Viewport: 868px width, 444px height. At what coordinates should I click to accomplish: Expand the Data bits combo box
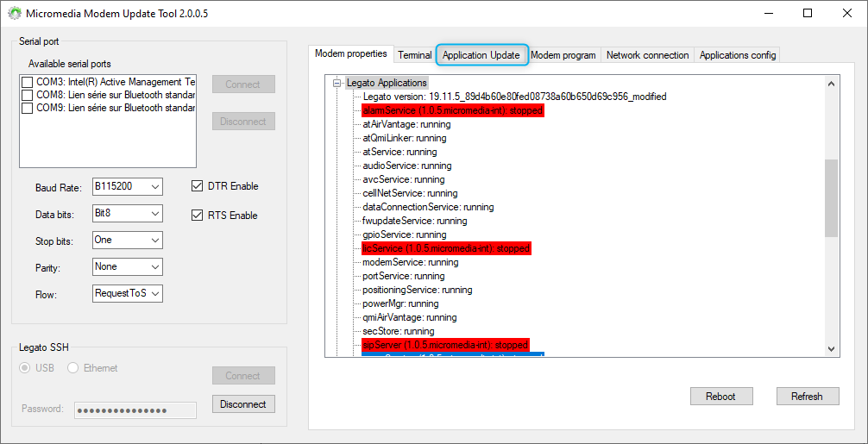[x=127, y=213]
